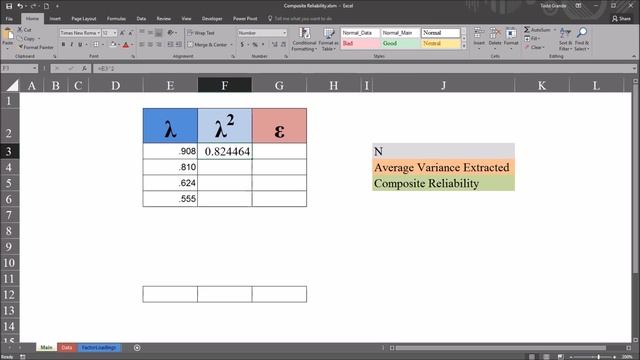Expand the formula bar
This screenshot has height=360, width=640.
[x=634, y=69]
